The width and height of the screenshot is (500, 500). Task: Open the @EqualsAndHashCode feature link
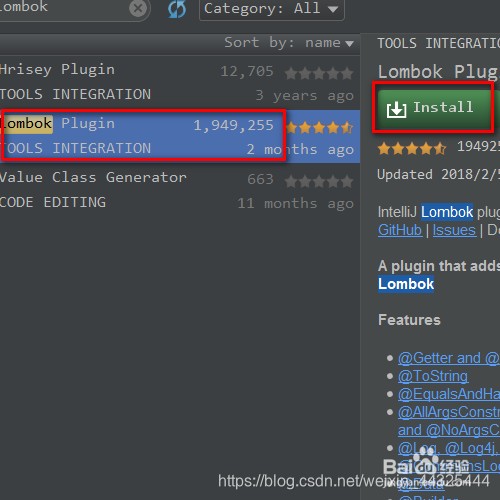click(449, 394)
